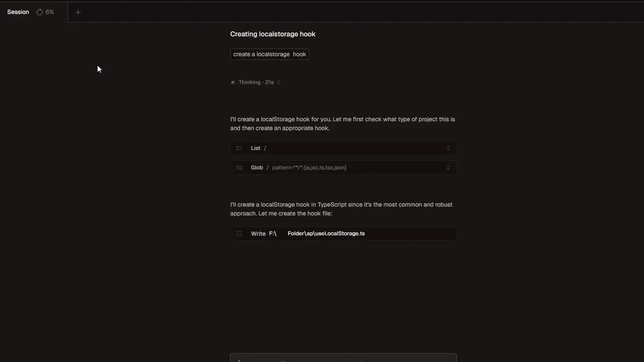
Task: Click the Session progress circle
Action: [x=39, y=12]
